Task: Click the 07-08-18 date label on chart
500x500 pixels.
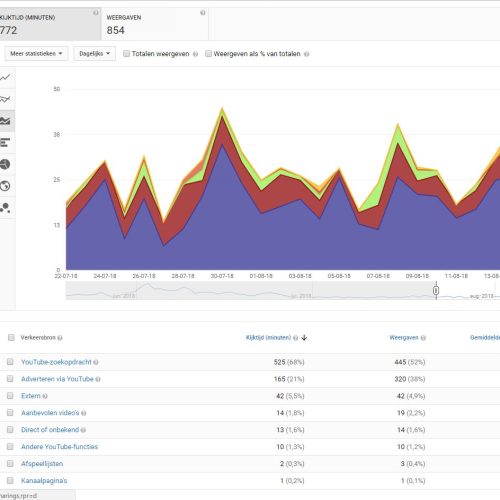Action: tap(378, 276)
